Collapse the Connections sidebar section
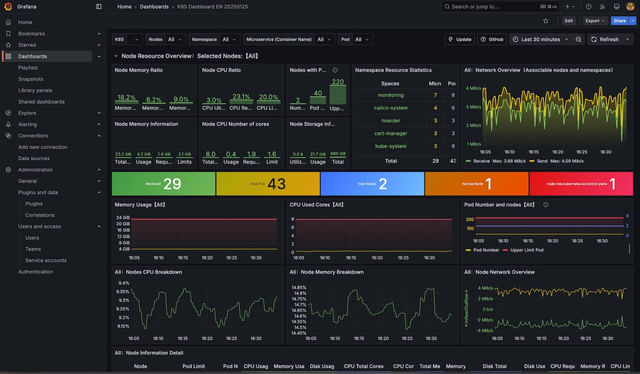Image resolution: width=640 pixels, height=374 pixels. [x=99, y=136]
